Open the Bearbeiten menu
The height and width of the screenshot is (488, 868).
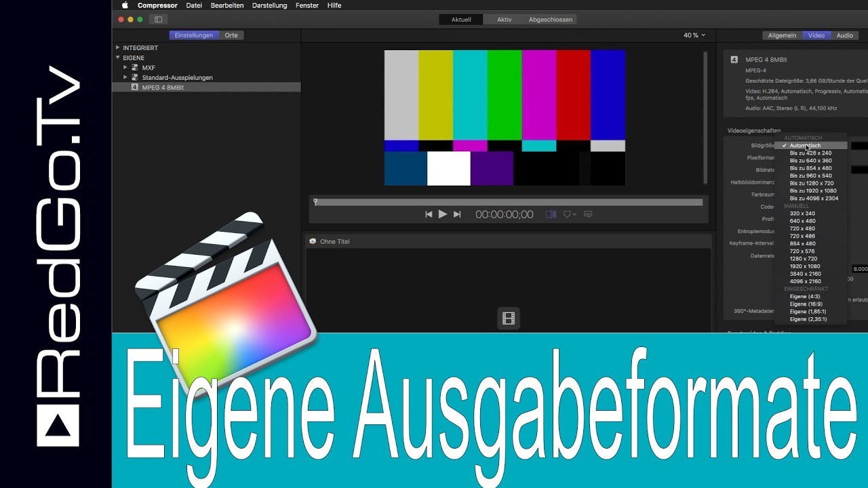227,5
